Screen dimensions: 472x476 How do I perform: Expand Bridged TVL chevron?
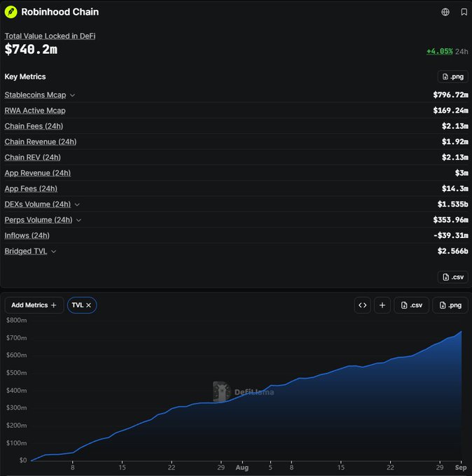pos(53,251)
